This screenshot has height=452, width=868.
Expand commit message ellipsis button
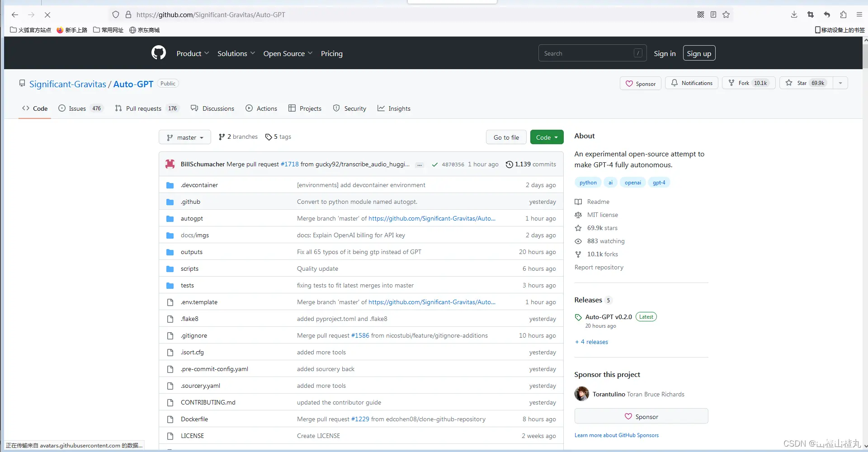[420, 165]
